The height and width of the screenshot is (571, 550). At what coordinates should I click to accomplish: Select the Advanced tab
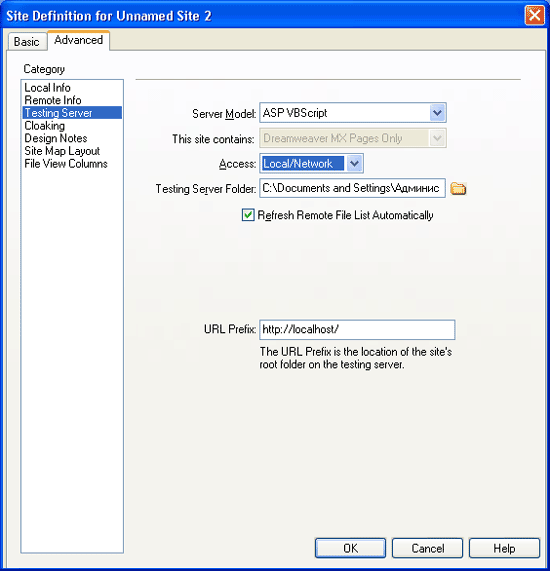pyautogui.click(x=78, y=40)
